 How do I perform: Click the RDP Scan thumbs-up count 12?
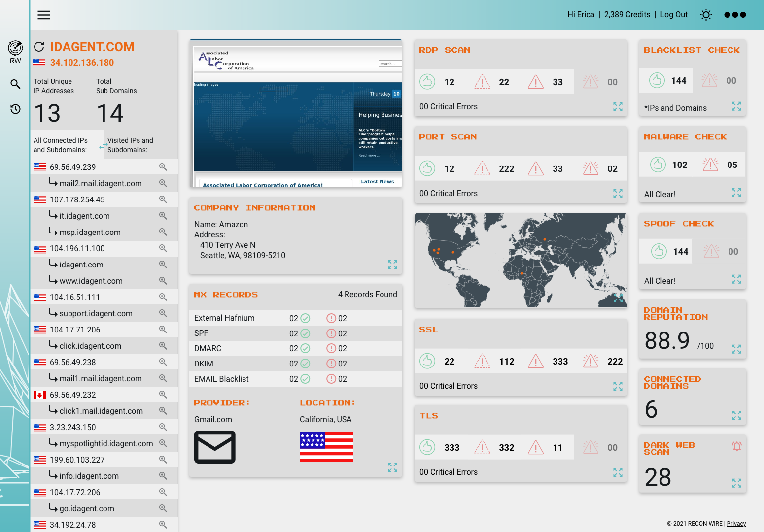[427, 81]
